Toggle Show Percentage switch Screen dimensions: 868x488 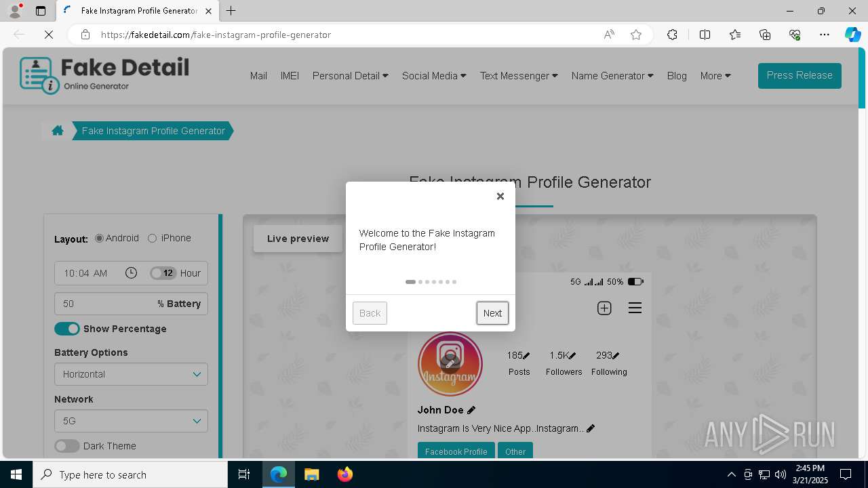point(67,329)
